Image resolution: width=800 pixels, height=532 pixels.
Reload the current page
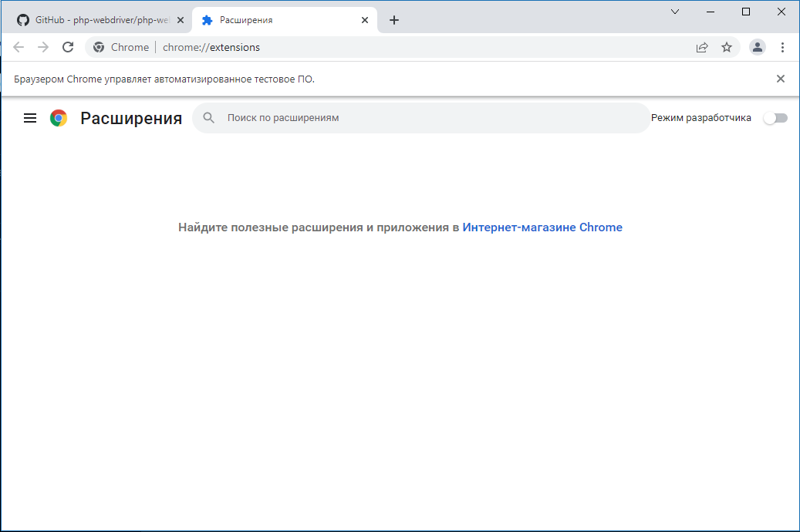(68, 48)
